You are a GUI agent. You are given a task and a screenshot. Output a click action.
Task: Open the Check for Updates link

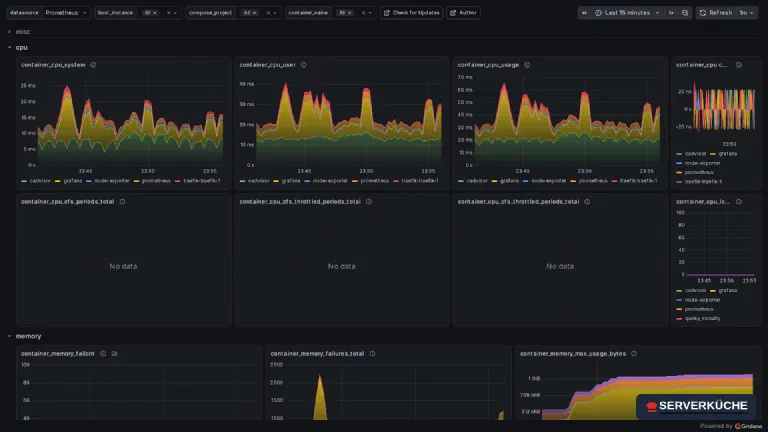tap(411, 13)
